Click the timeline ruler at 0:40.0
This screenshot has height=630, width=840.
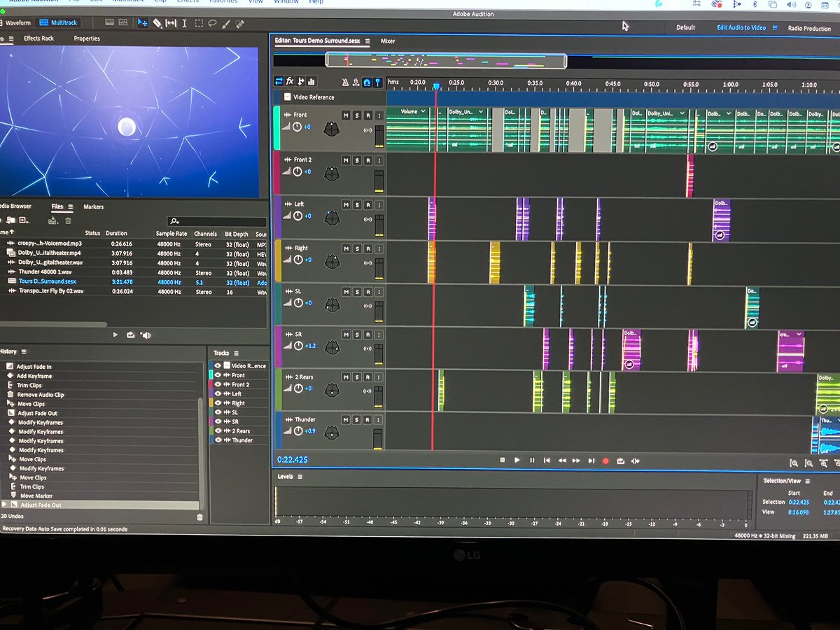click(x=574, y=83)
